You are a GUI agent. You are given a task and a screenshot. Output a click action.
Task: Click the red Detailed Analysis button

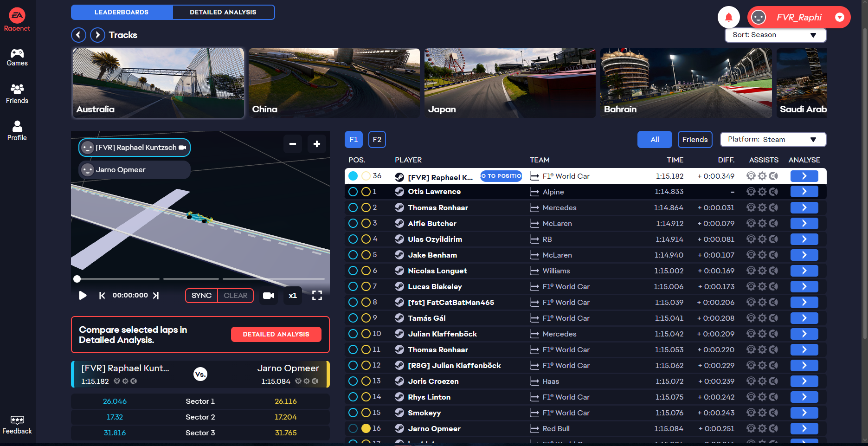pos(276,334)
